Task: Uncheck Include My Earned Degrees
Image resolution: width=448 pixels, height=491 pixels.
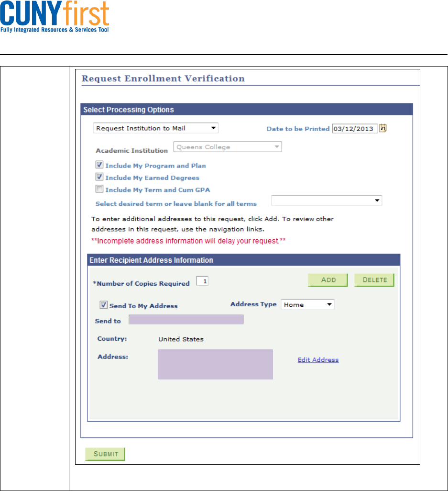Action: pos(99,177)
